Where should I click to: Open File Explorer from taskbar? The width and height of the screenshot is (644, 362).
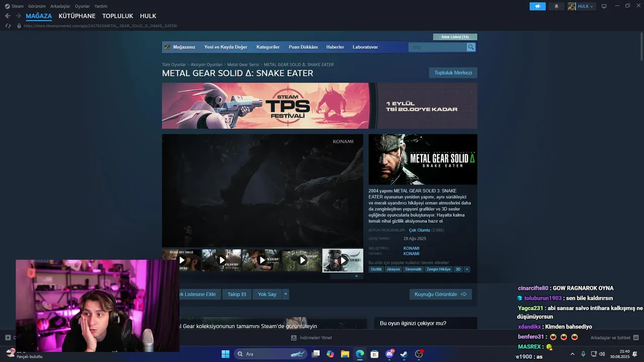(345, 354)
